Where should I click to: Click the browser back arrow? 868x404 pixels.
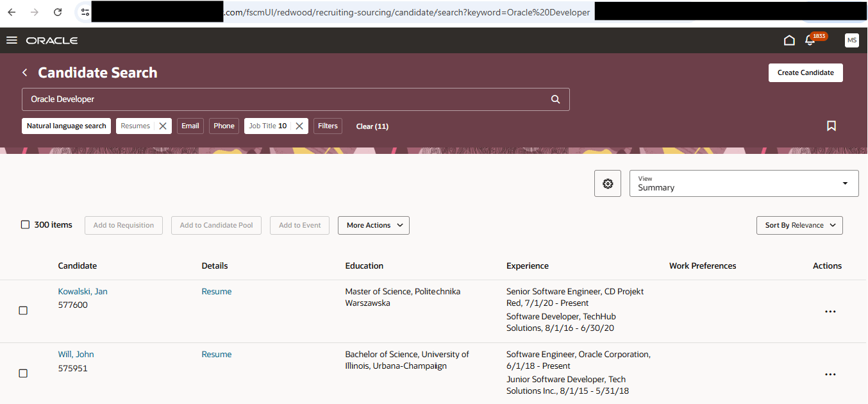point(12,12)
